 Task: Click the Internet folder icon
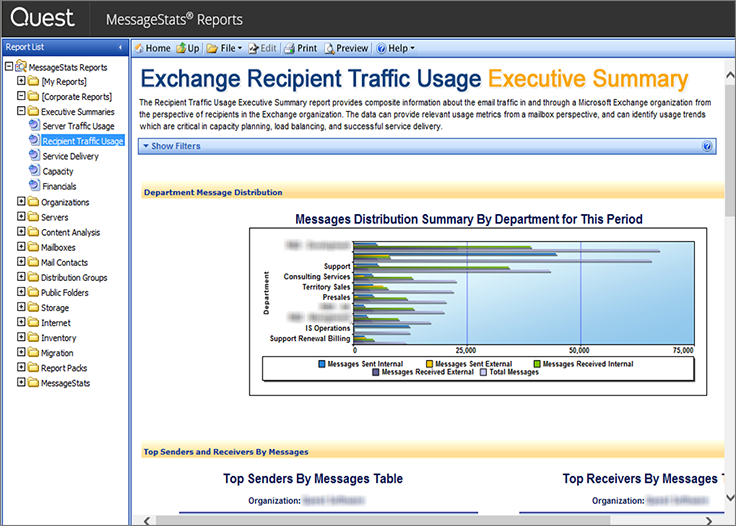(33, 322)
